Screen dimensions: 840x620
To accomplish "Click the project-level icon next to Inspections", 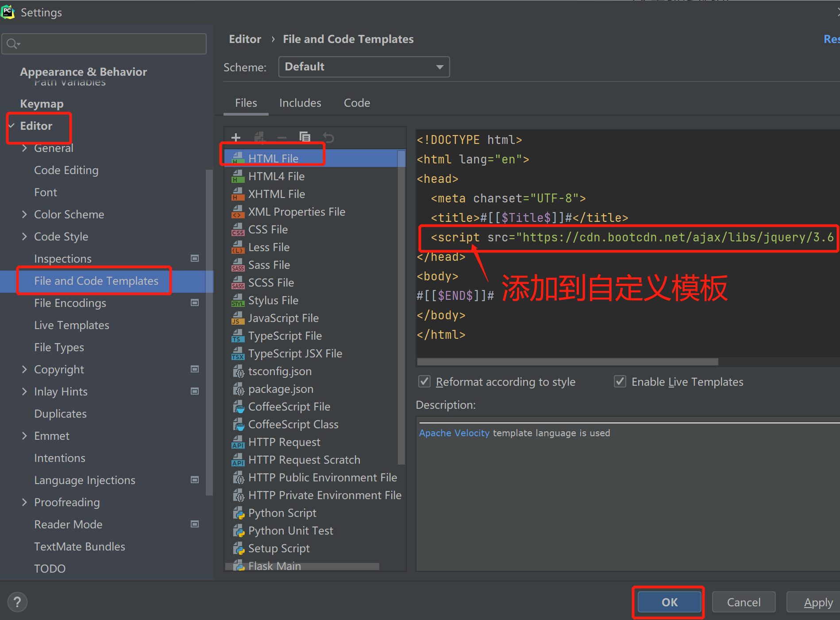I will point(195,258).
